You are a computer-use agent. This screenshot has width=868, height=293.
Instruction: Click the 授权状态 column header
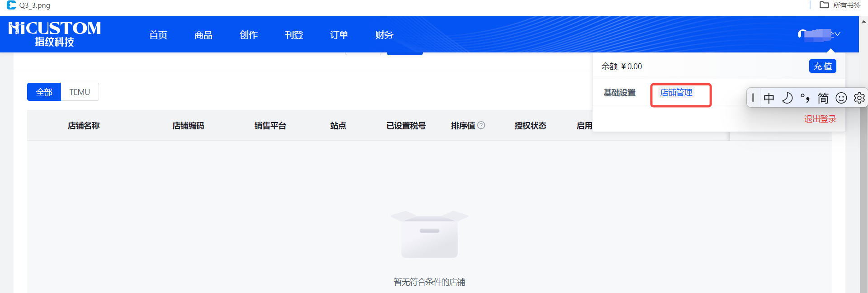pyautogui.click(x=530, y=126)
